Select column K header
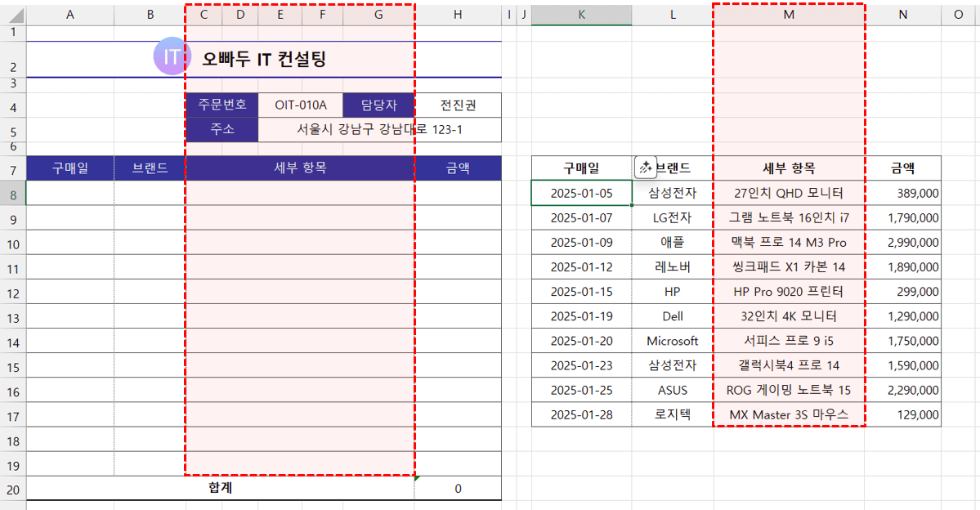The width and height of the screenshot is (980, 510). (580, 15)
